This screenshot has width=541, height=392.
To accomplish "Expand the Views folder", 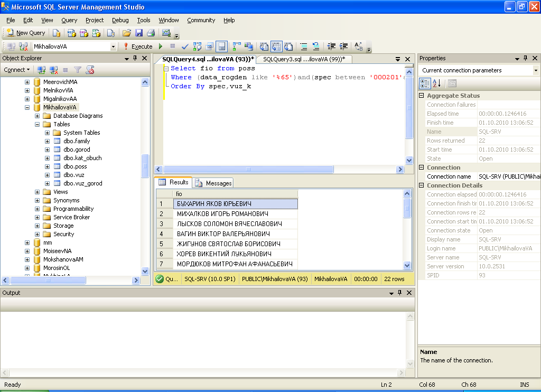I will click(x=38, y=192).
